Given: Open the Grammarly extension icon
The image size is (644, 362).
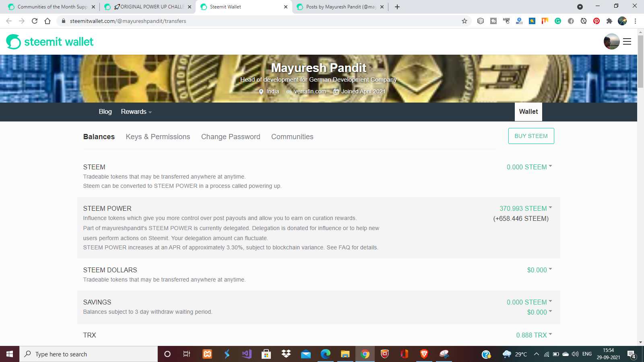Looking at the screenshot, I should click(x=558, y=21).
